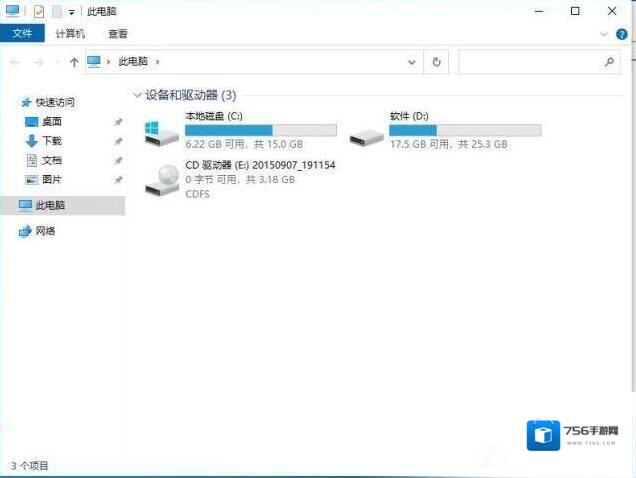Select the CD drive (E:) icon
Viewport: 636px width, 478px height.
point(160,178)
